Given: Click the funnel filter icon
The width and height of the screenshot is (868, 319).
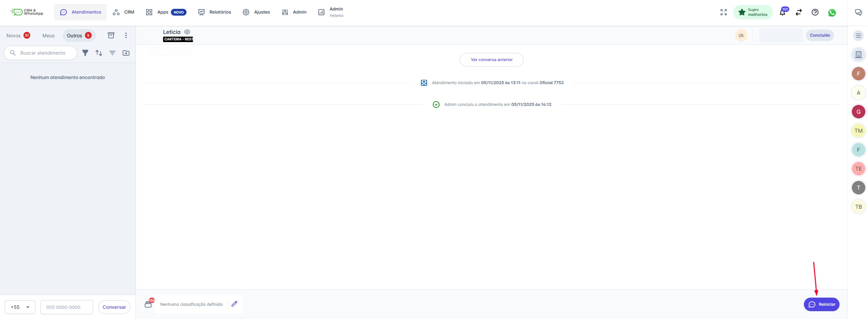Looking at the screenshot, I should point(85,53).
